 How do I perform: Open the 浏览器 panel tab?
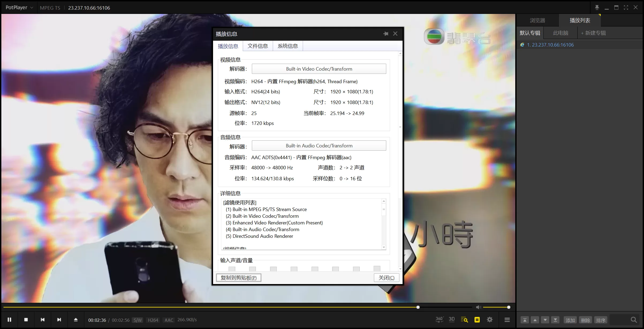pyautogui.click(x=537, y=20)
